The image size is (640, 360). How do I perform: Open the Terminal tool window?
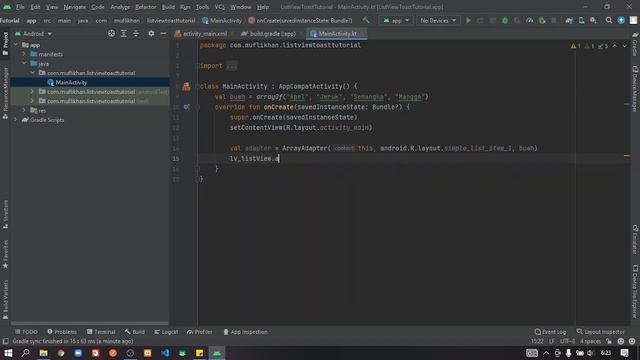[x=101, y=332]
